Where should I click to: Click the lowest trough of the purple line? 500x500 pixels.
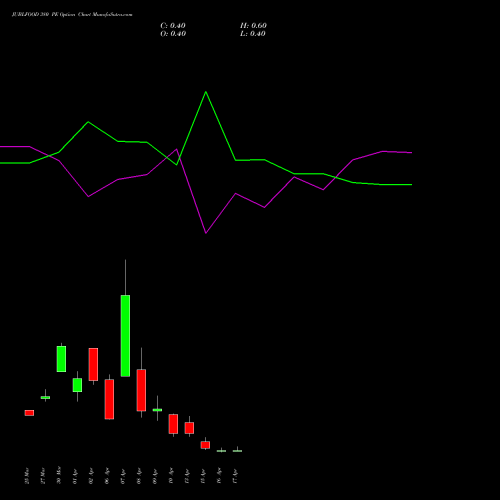(x=206, y=233)
